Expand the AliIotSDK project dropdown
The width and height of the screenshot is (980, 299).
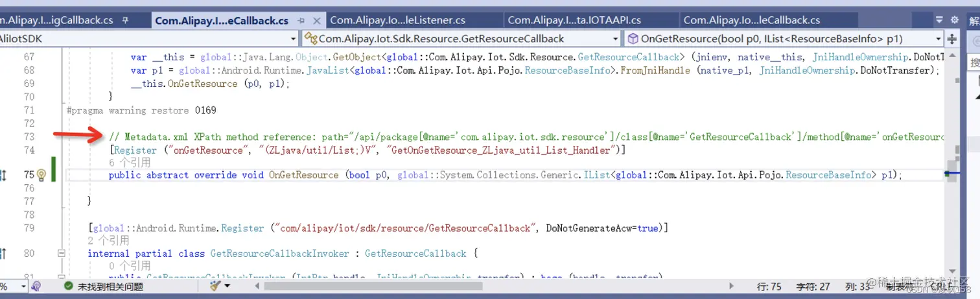293,39
